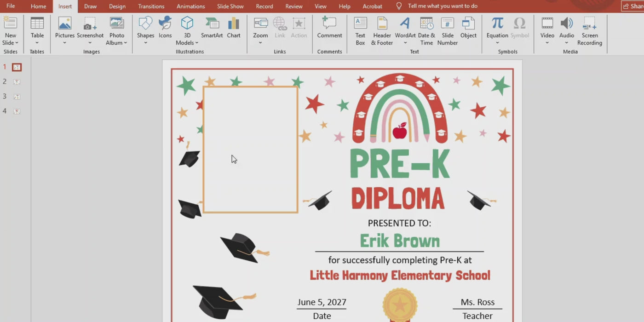
Task: Expand the WordArt styles dropdown
Action: [x=405, y=43]
